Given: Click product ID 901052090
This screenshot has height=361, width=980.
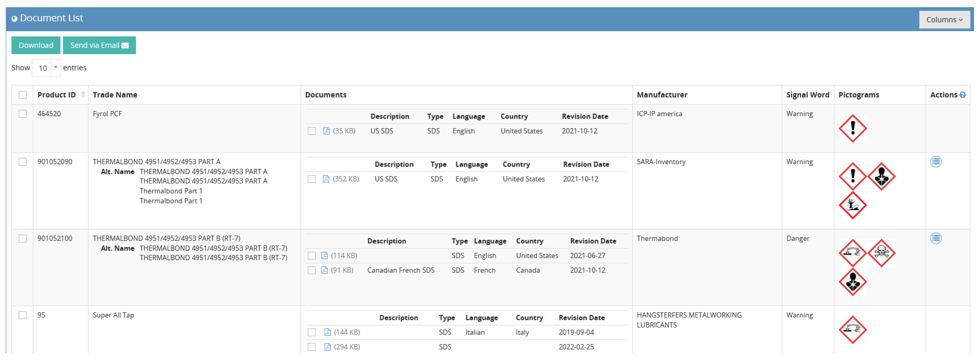Looking at the screenshot, I should pyautogui.click(x=55, y=162).
